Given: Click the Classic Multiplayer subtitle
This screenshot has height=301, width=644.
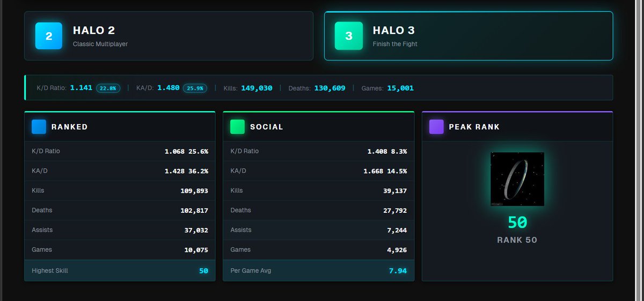Looking at the screenshot, I should (100, 44).
